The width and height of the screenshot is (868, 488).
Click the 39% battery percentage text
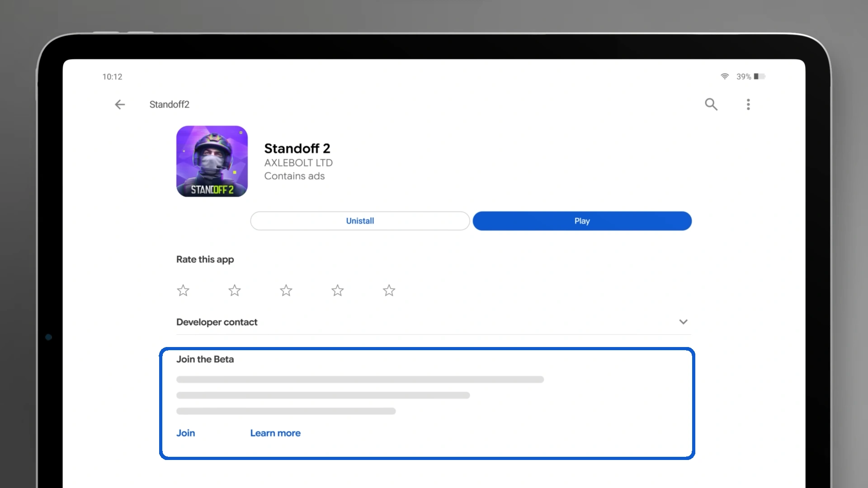[x=744, y=77]
